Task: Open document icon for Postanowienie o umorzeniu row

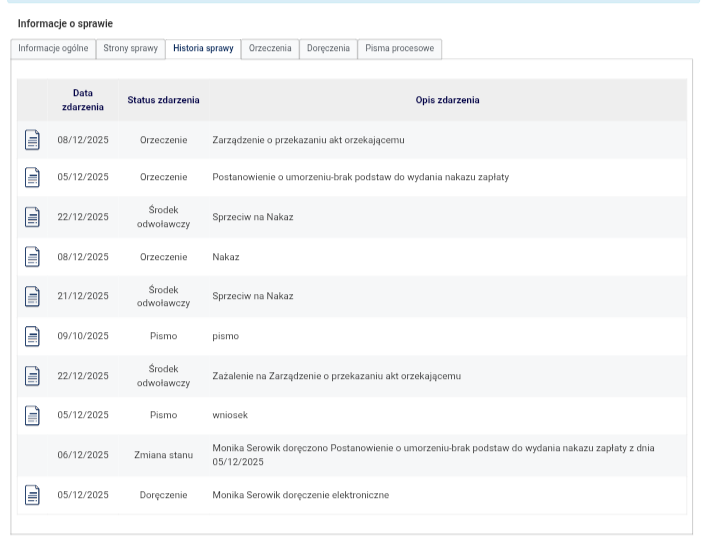Action: tap(32, 177)
